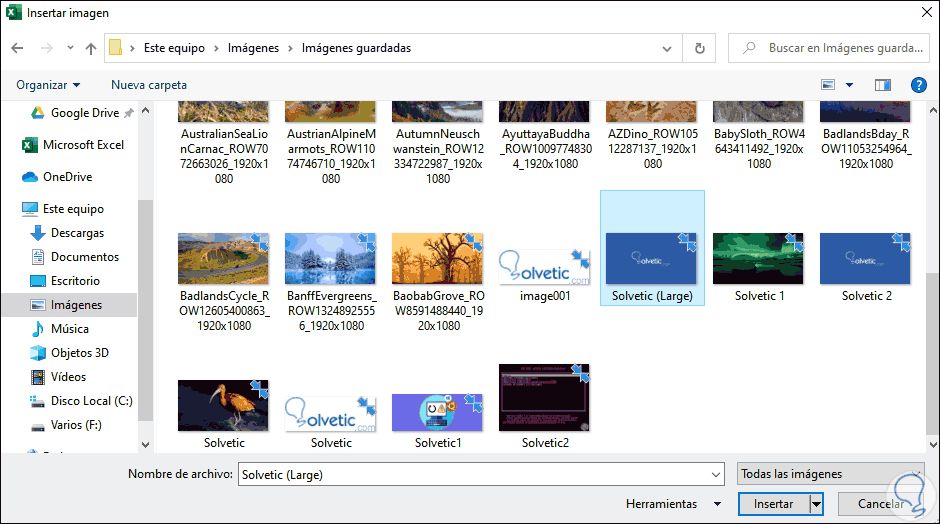Open Vídeos folder in sidebar
The image size is (940, 524).
pyautogui.click(x=58, y=377)
